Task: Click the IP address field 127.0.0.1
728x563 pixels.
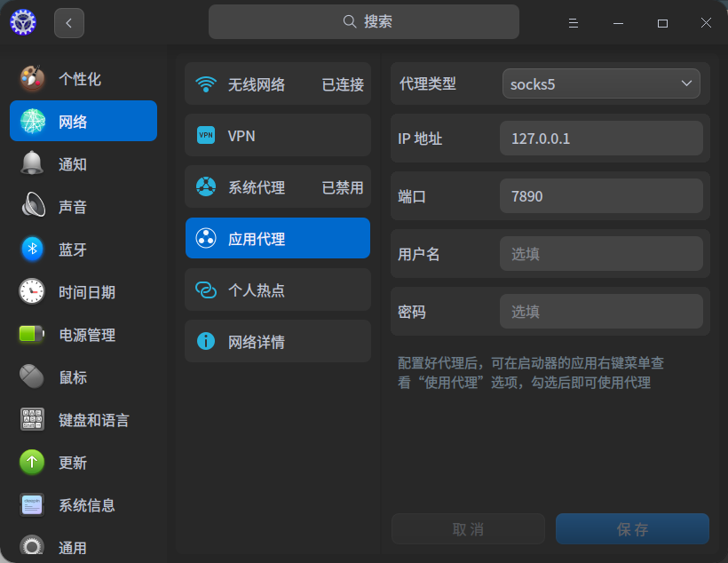Action: click(601, 139)
